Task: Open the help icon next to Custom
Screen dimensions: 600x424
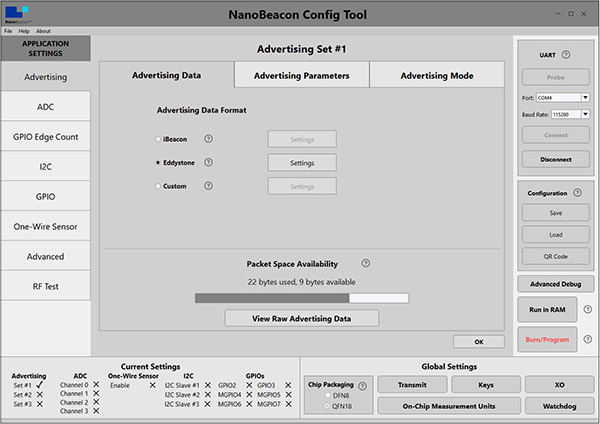Action: pos(208,186)
